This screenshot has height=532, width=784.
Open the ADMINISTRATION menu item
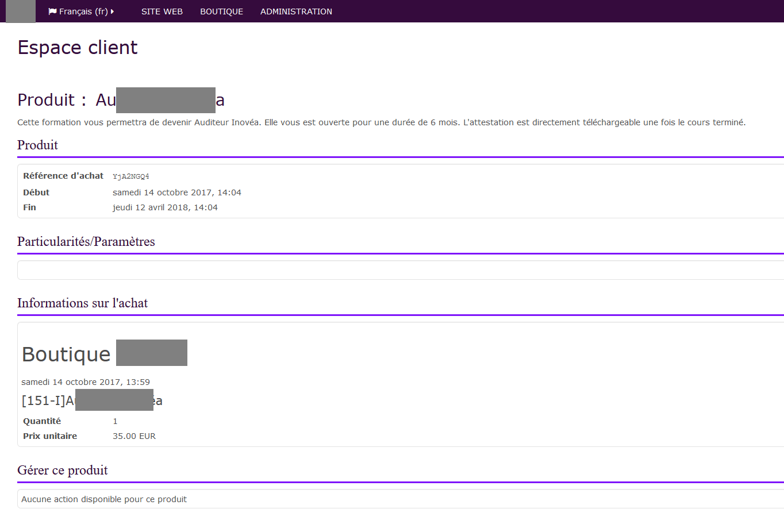click(x=296, y=11)
